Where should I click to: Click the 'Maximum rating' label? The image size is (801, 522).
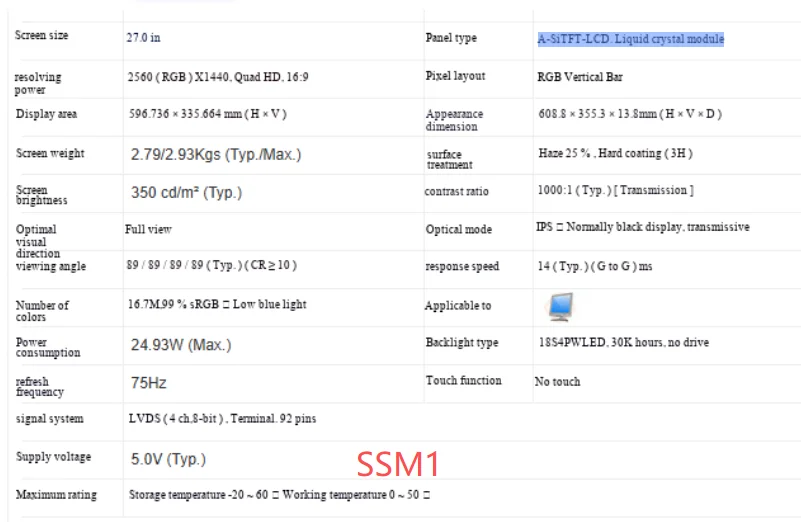[56, 495]
